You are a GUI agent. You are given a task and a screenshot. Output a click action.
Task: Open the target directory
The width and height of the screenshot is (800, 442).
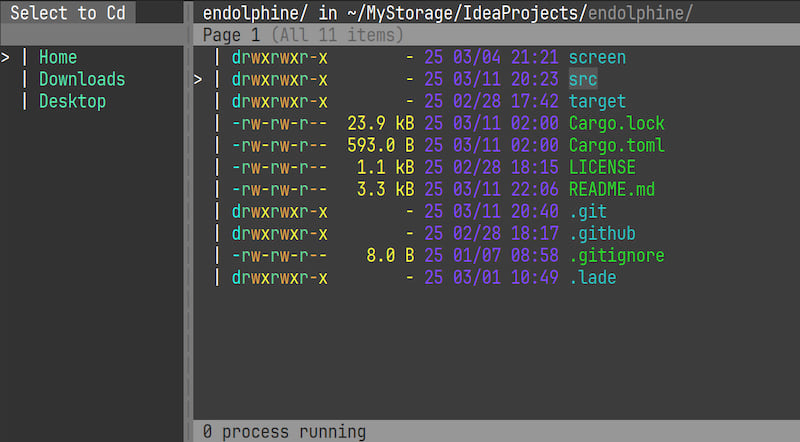(597, 101)
